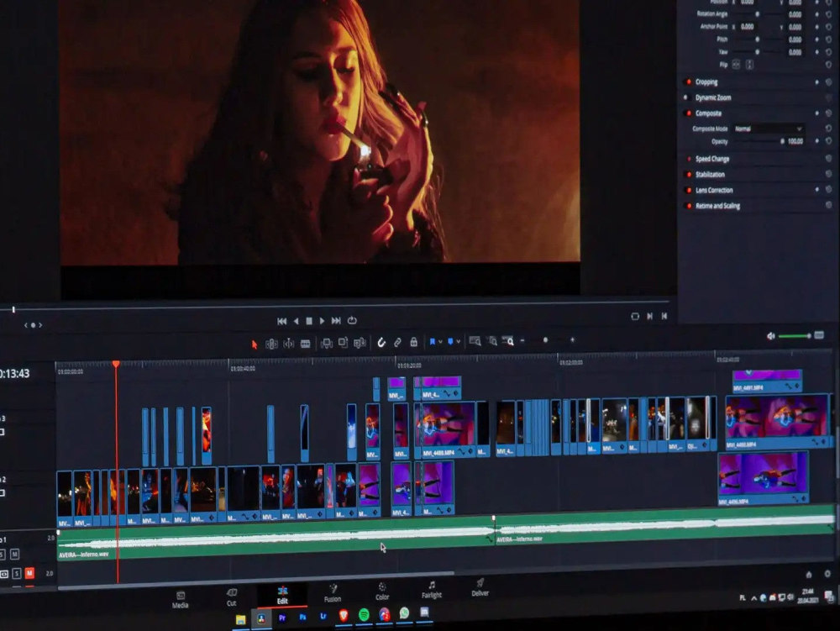
Task: Toggle timeline Snapping magnet icon
Action: (x=381, y=342)
